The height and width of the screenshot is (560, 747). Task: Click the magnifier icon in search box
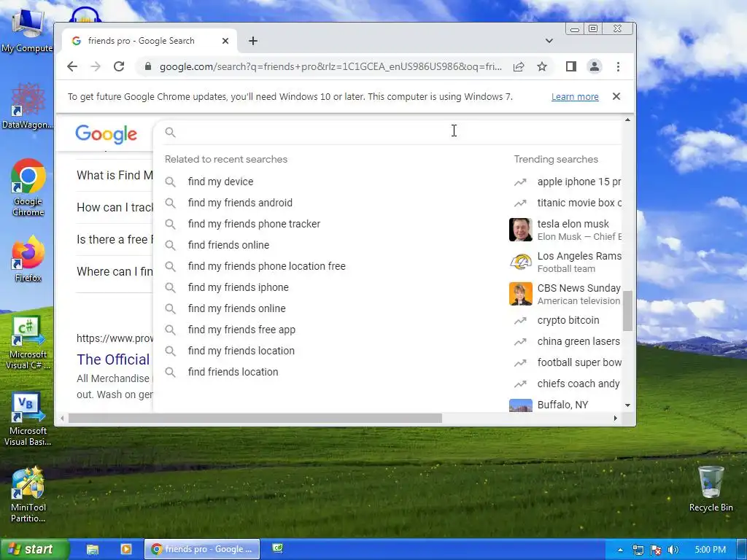tap(170, 133)
